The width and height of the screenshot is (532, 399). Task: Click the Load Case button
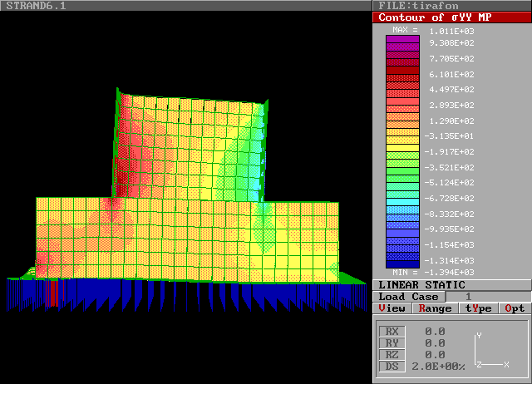(x=408, y=297)
